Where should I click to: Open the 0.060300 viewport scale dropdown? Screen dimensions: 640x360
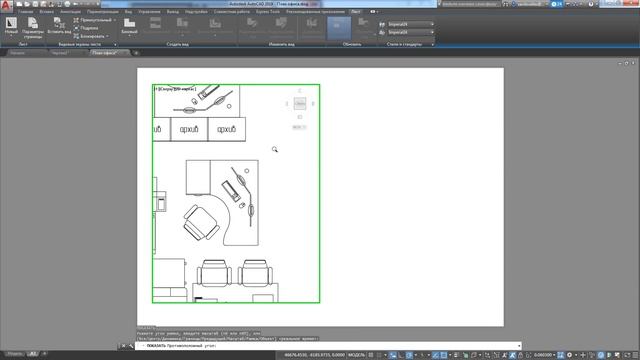(545, 355)
